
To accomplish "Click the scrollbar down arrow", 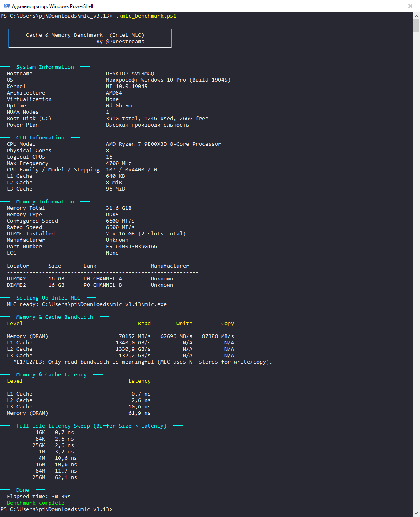I will coord(416,513).
